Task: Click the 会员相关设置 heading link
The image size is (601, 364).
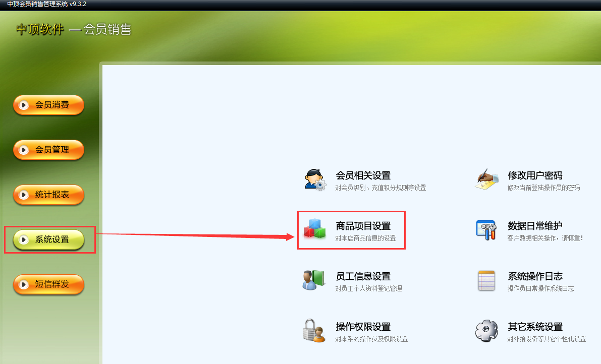Action: pyautogui.click(x=363, y=175)
